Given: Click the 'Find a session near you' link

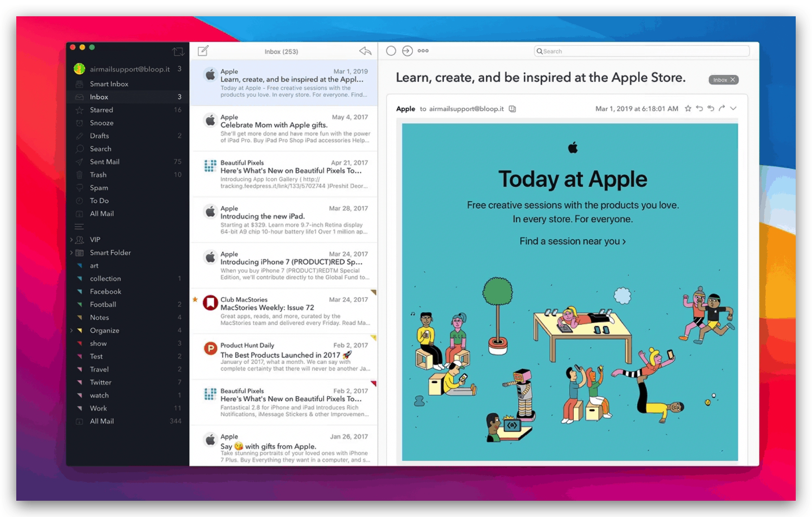Looking at the screenshot, I should [x=572, y=241].
